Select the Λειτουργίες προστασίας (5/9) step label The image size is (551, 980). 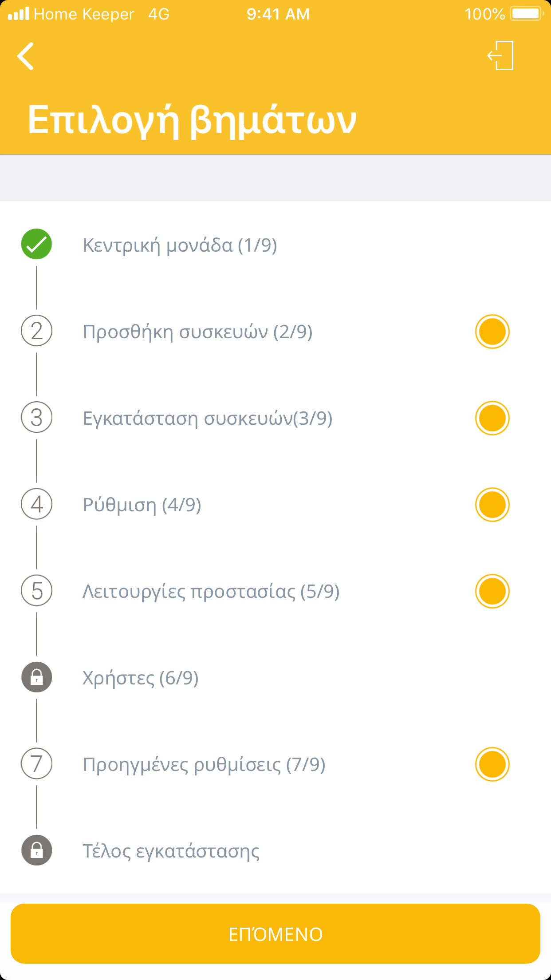click(211, 592)
